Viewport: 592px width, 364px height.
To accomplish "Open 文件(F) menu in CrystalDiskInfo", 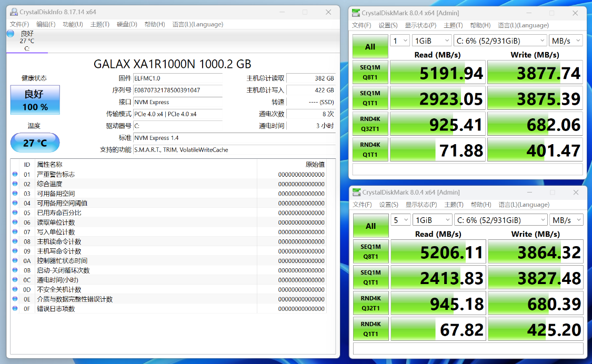I will coord(19,24).
